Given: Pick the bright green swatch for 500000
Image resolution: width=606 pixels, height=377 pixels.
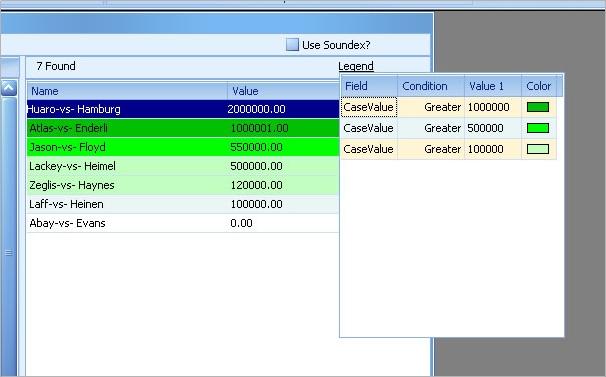Looking at the screenshot, I should click(538, 128).
